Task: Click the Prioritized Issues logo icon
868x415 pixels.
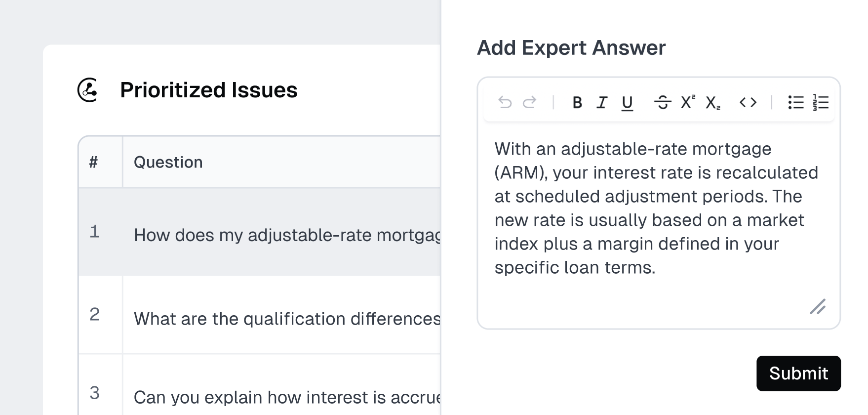Action: (x=88, y=90)
